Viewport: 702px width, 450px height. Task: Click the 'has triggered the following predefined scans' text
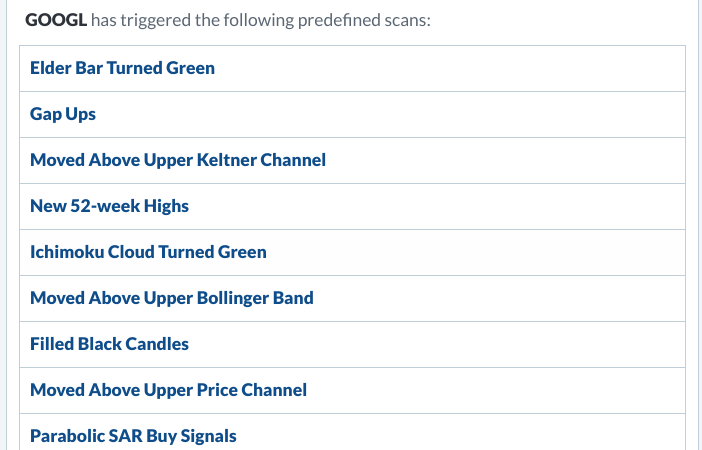[x=261, y=20]
